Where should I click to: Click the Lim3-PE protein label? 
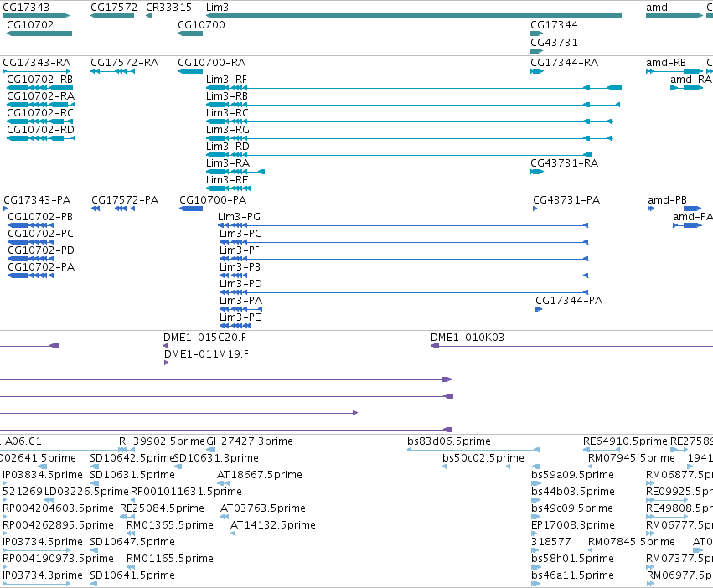(240, 317)
